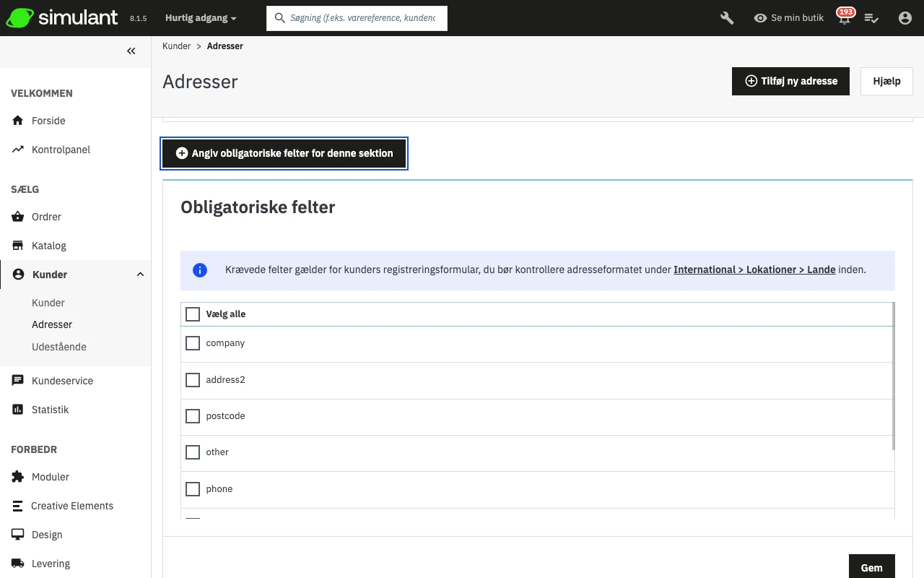Click the Moduler puzzle icon
Screen dimensions: 924x578
[x=18, y=477]
